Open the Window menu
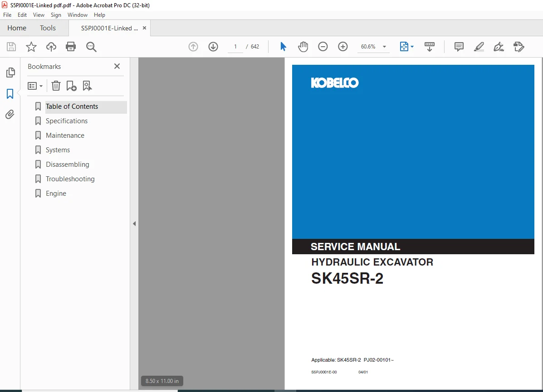 [x=78, y=15]
